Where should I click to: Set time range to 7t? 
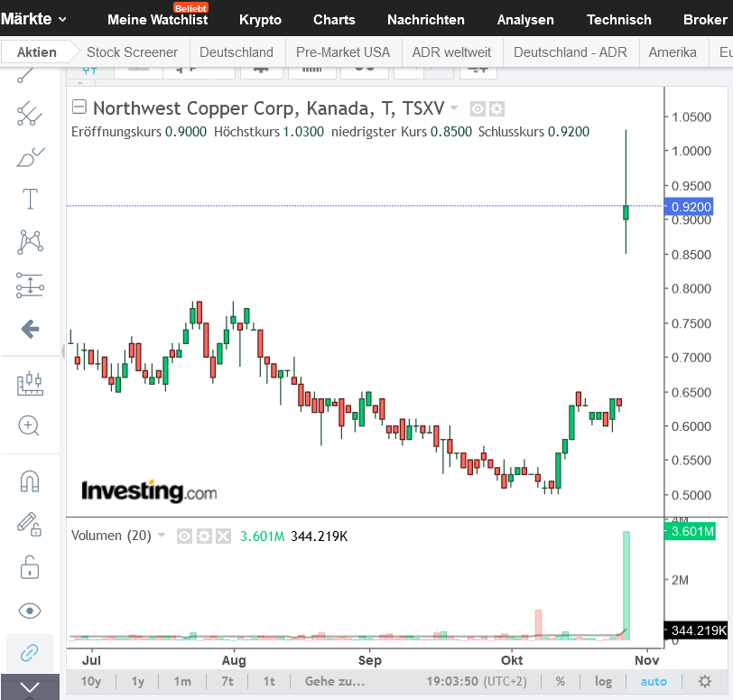[x=227, y=681]
